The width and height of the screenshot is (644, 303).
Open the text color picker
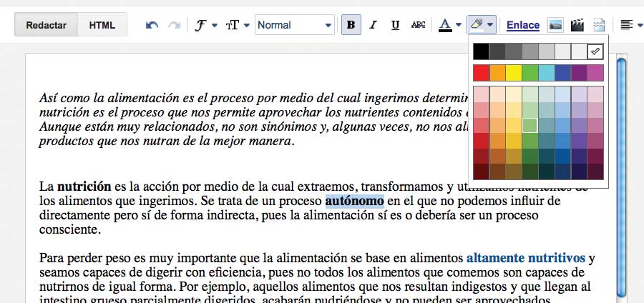pos(449,25)
